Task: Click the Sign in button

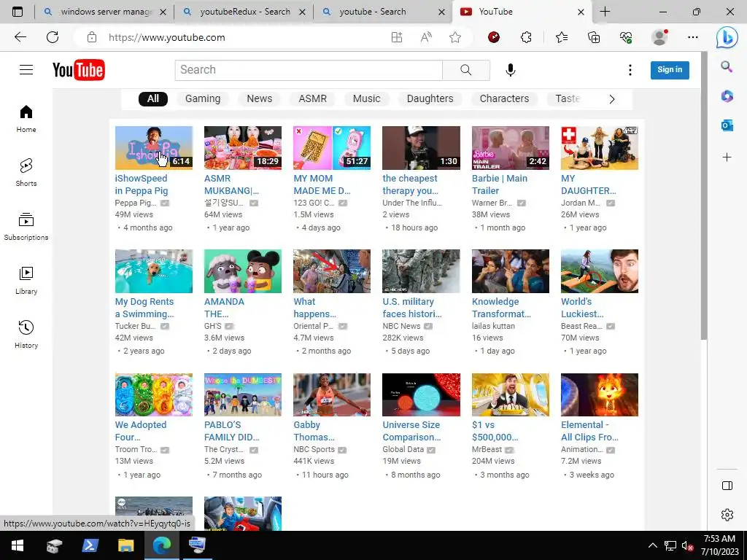Action: (x=670, y=70)
